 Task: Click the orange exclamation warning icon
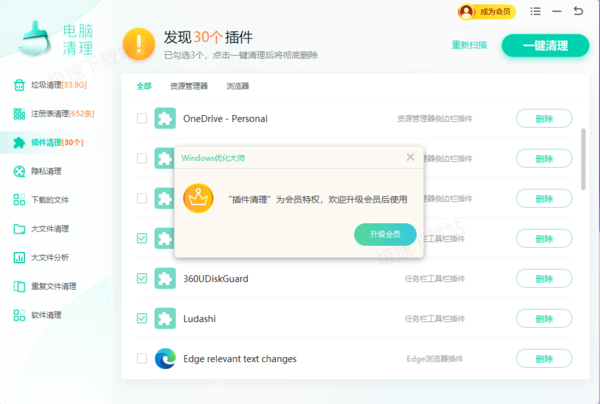tap(139, 44)
